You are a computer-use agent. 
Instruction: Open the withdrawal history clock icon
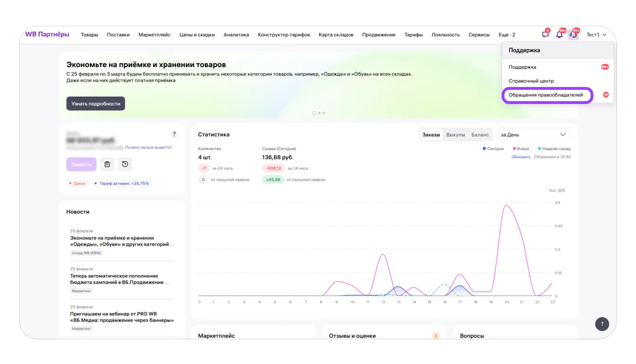tap(125, 164)
